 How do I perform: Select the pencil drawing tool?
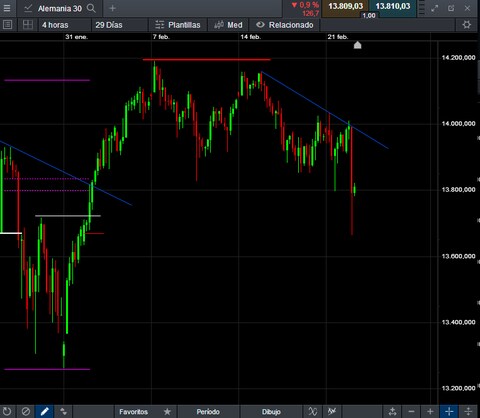tap(44, 411)
